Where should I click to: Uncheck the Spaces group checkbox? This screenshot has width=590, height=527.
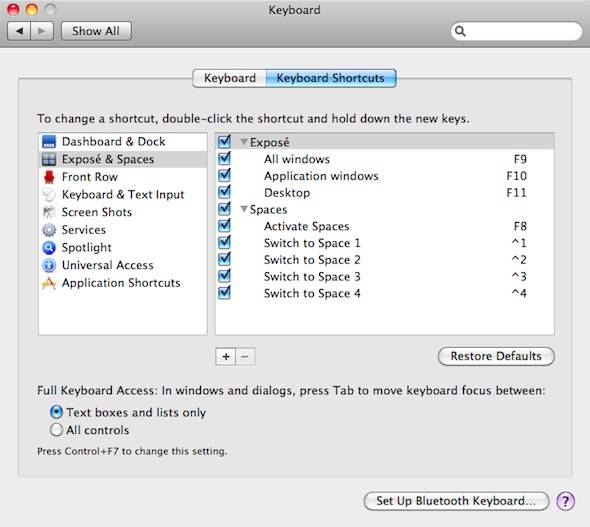(224, 209)
